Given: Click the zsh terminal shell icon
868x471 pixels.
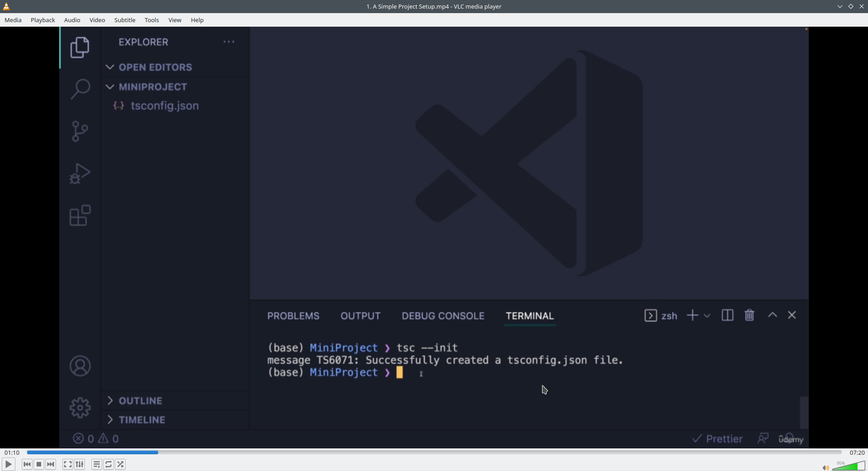Looking at the screenshot, I should (x=650, y=316).
